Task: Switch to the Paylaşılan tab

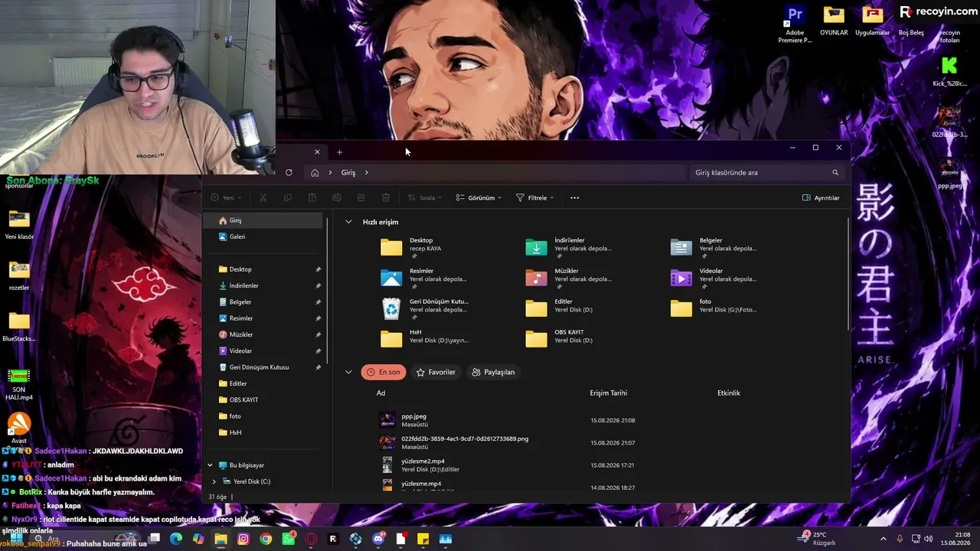Action: pos(493,372)
